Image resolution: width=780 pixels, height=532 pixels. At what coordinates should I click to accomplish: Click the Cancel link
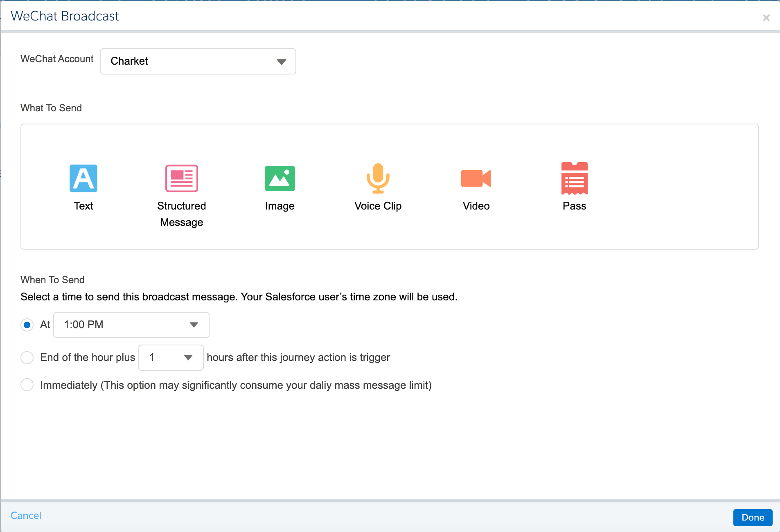(26, 515)
